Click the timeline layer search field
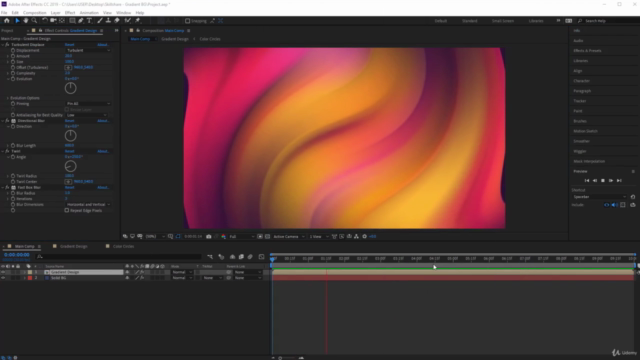The height and width of the screenshot is (360, 640). point(119,256)
